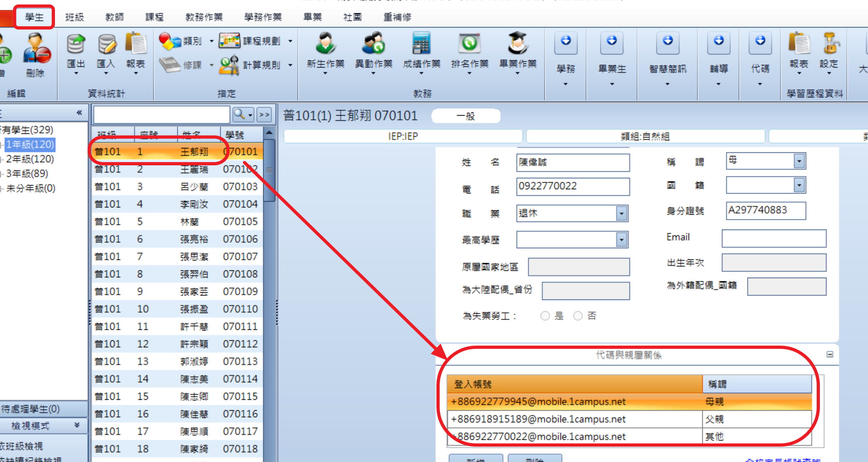Collapse the left navigation pane
Viewport: 868px width, 462px height.
click(x=79, y=112)
